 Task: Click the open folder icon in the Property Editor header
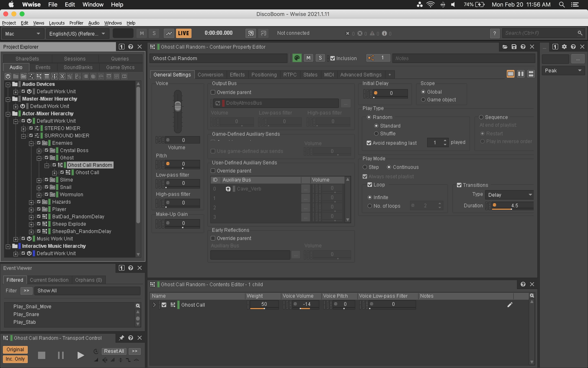[x=505, y=47]
